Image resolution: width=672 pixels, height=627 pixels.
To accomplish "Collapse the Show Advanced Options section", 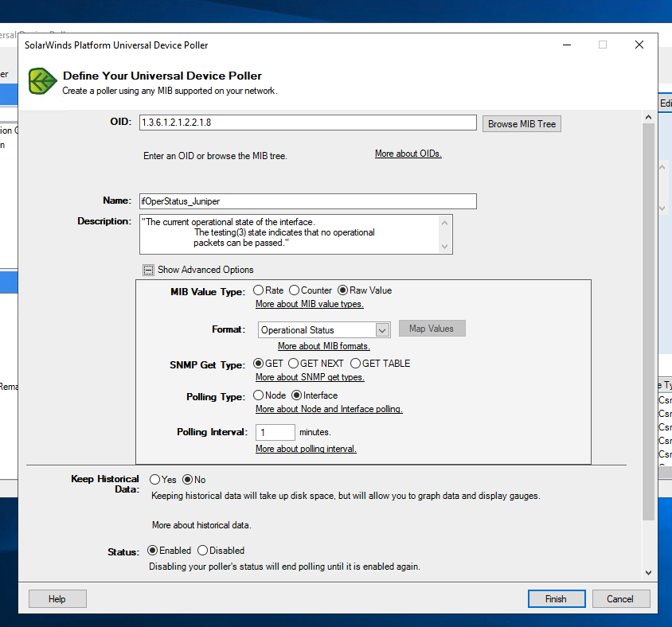I will tap(148, 270).
